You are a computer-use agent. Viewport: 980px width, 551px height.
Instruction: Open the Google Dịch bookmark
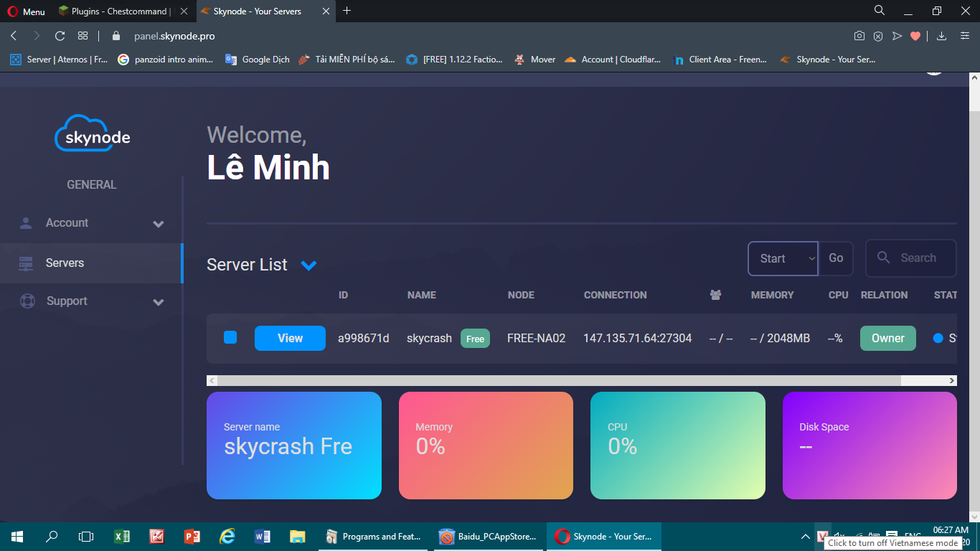click(x=258, y=60)
